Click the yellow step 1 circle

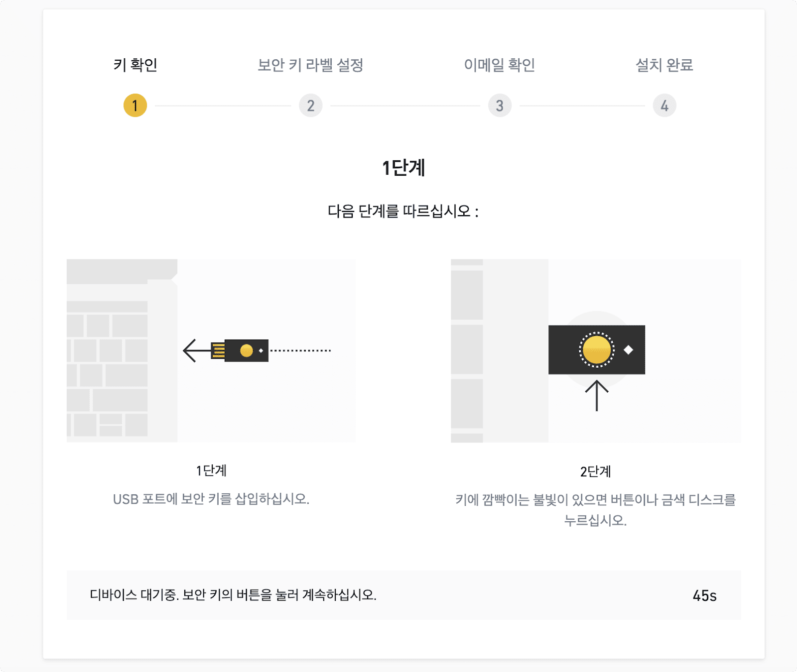(x=135, y=106)
